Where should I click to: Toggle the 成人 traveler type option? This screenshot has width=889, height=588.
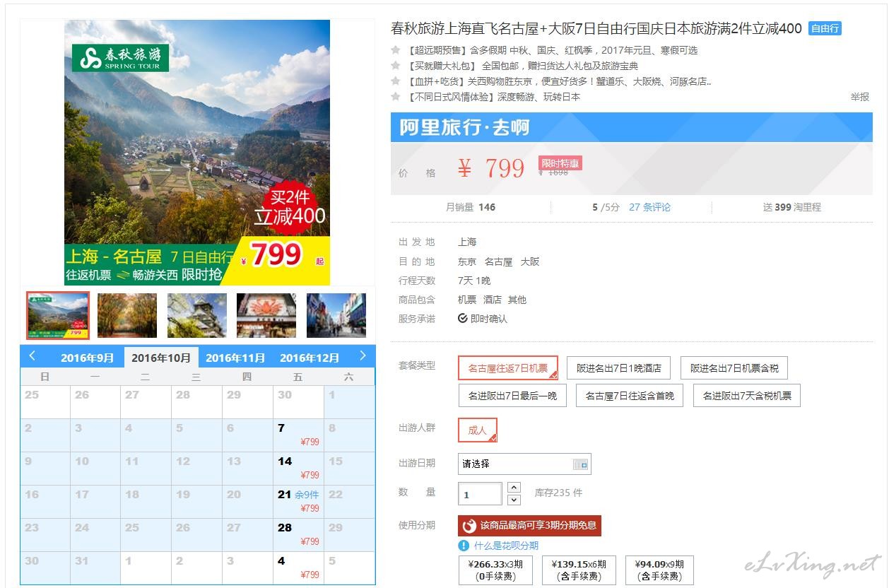click(x=478, y=430)
